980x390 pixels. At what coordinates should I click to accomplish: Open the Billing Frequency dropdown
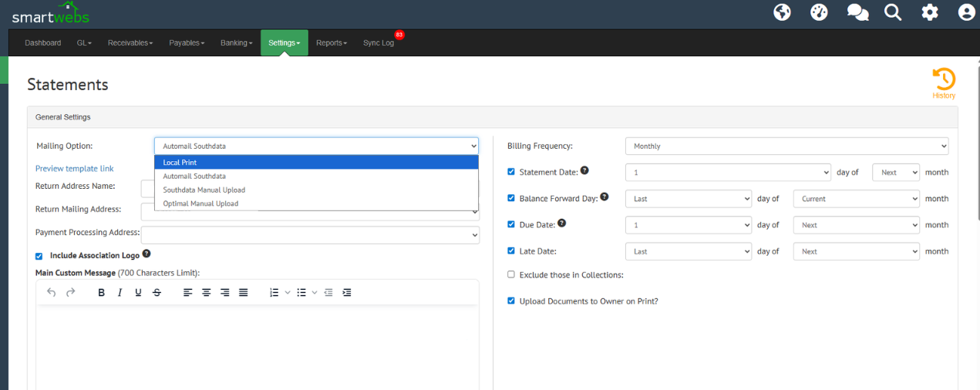[x=786, y=146]
